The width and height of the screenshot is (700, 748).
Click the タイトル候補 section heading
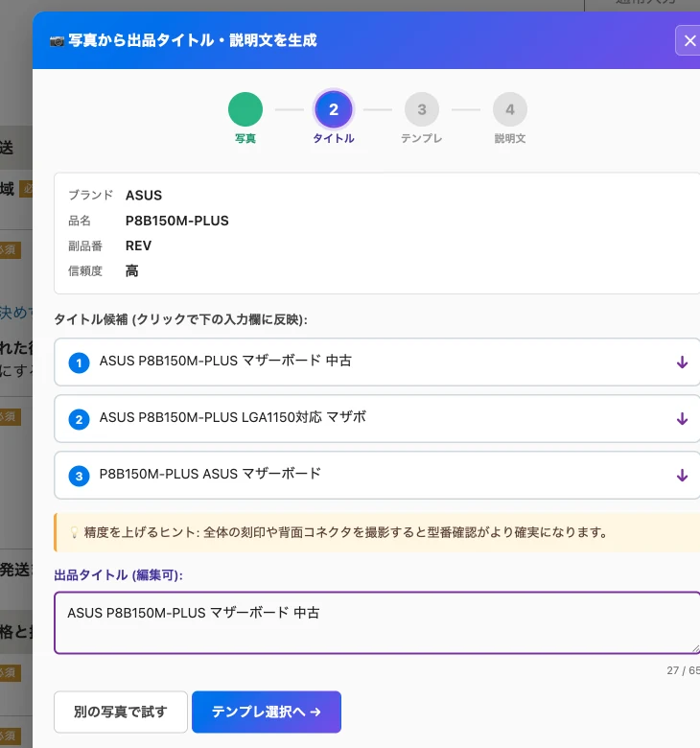coord(180,319)
